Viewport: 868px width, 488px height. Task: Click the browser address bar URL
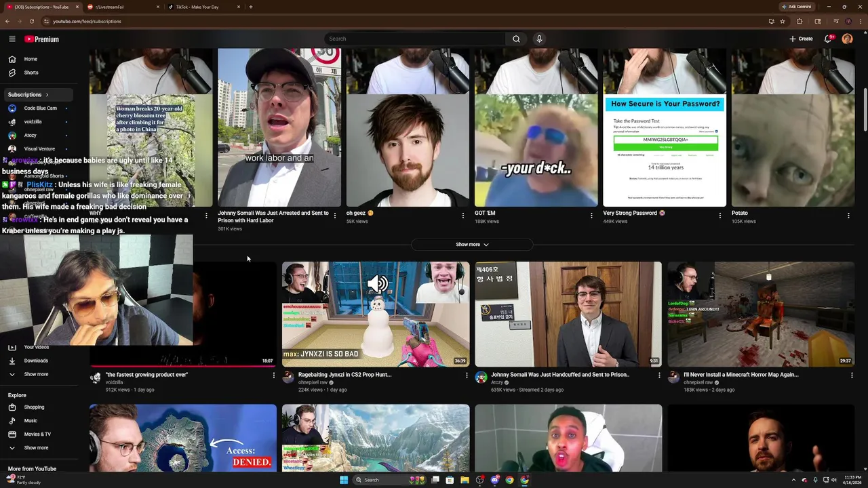pos(87,21)
